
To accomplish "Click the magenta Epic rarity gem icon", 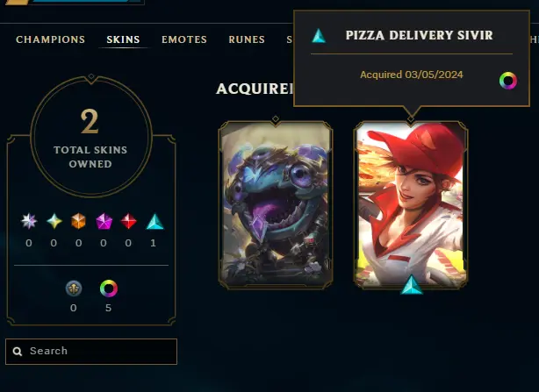I will pyautogui.click(x=104, y=221).
